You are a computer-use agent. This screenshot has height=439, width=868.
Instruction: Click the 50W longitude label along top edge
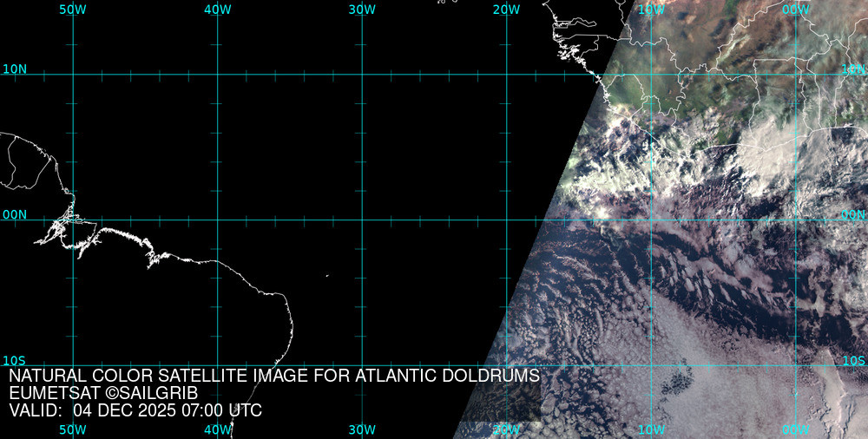tap(73, 9)
